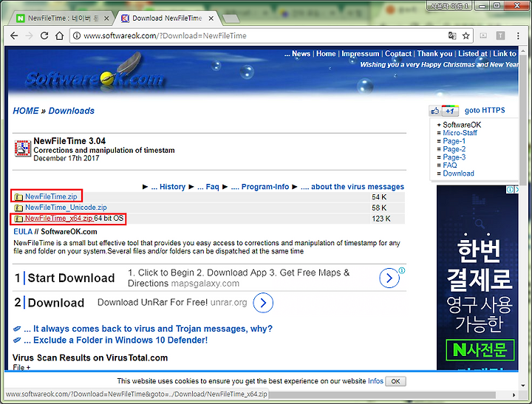Open a new tab button
The image size is (532, 404).
[232, 18]
